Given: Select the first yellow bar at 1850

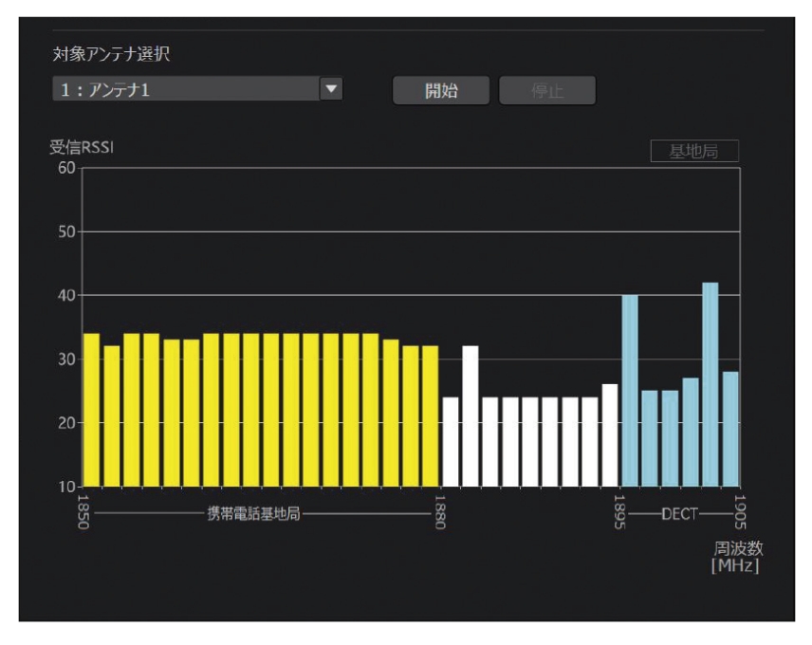Looking at the screenshot, I should pos(92,410).
